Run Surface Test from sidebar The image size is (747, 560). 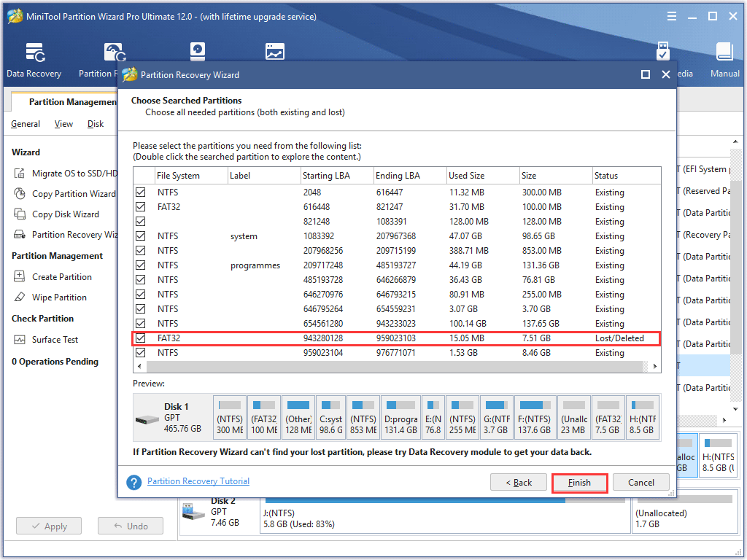pos(55,340)
